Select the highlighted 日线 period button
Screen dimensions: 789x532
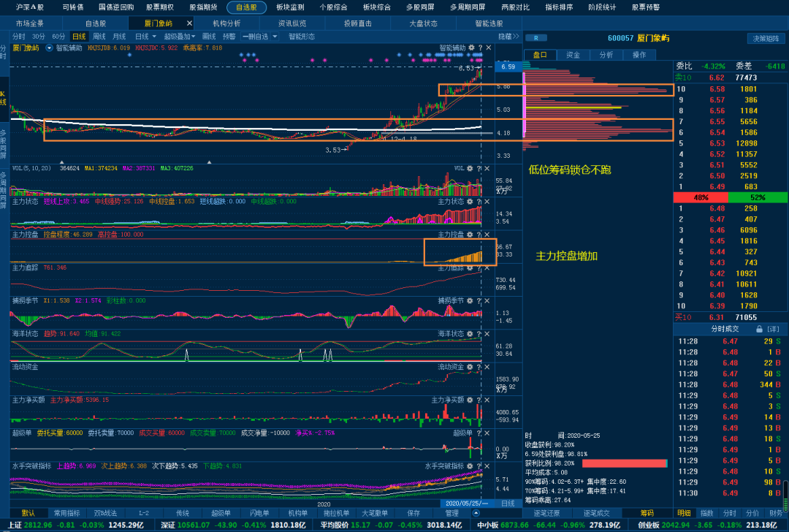79,37
